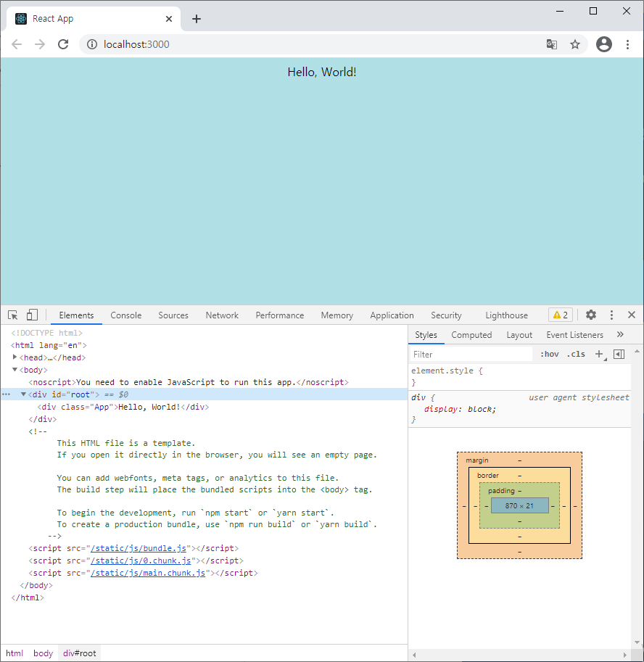Switch to the Layout pane

pos(519,335)
